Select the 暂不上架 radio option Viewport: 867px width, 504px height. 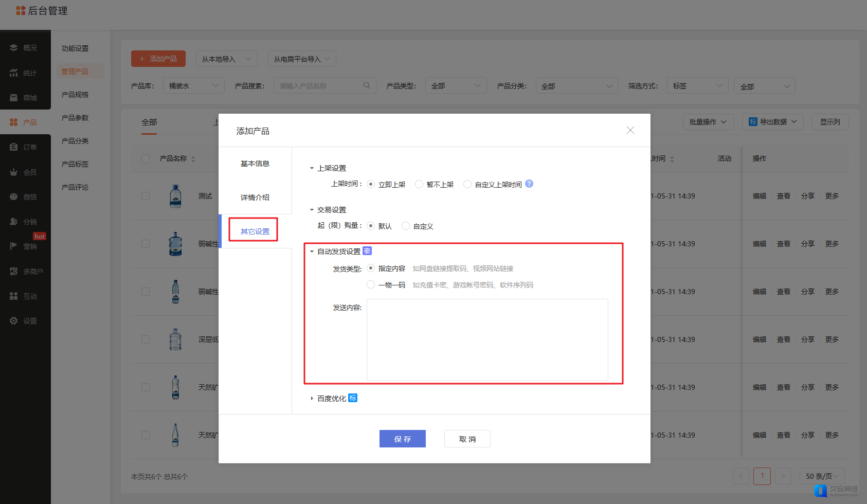[419, 184]
